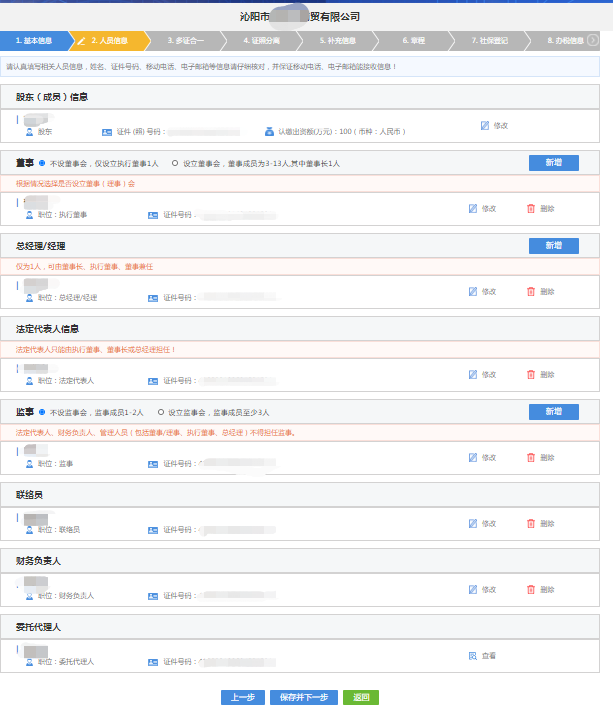Go to step 3 多证合一
Image resolution: width=613 pixels, height=715 pixels.
tap(186, 41)
